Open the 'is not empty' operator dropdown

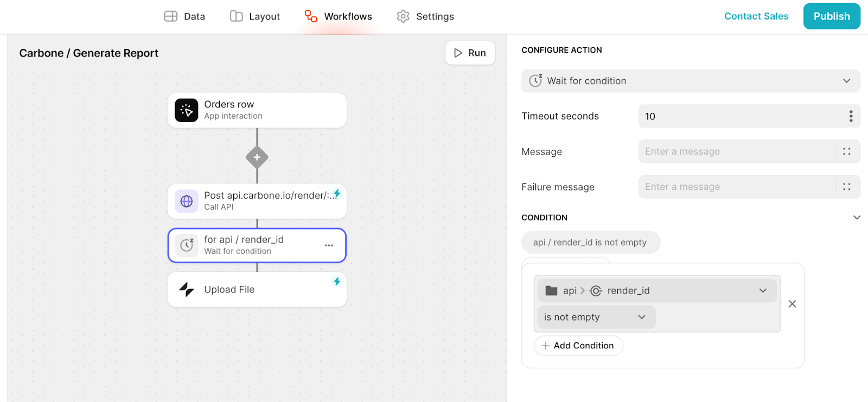[x=596, y=317]
